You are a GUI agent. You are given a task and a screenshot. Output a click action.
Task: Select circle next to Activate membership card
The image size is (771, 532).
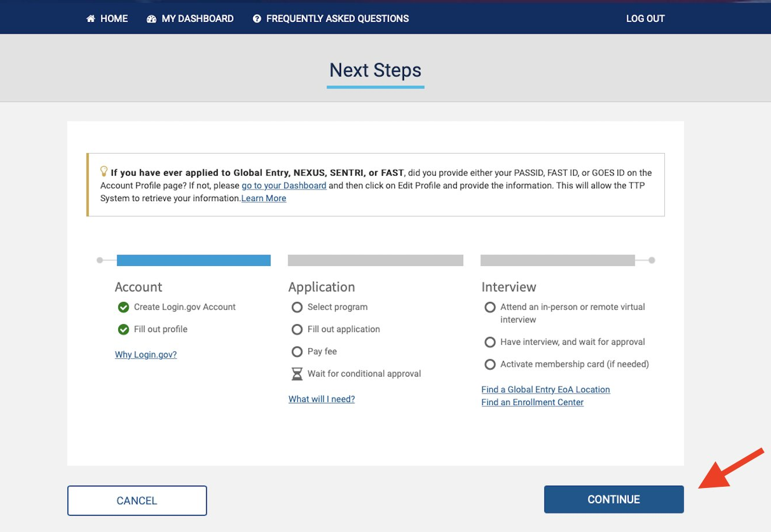490,365
